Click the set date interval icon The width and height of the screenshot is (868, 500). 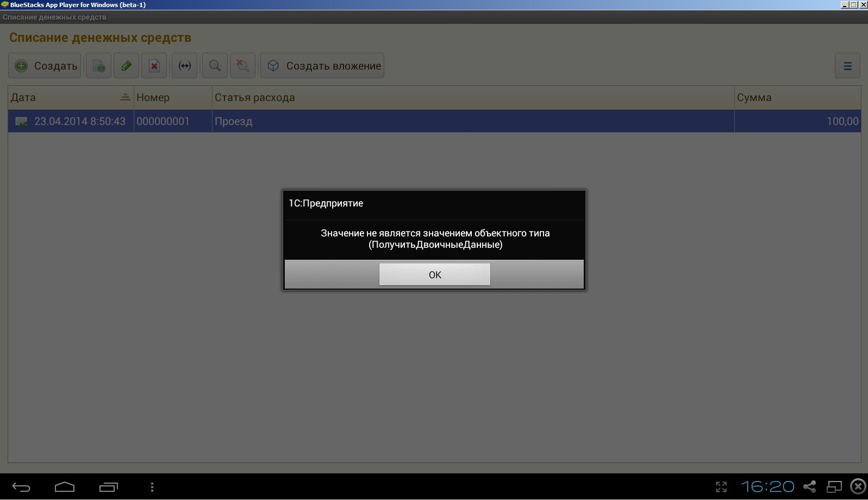click(185, 66)
